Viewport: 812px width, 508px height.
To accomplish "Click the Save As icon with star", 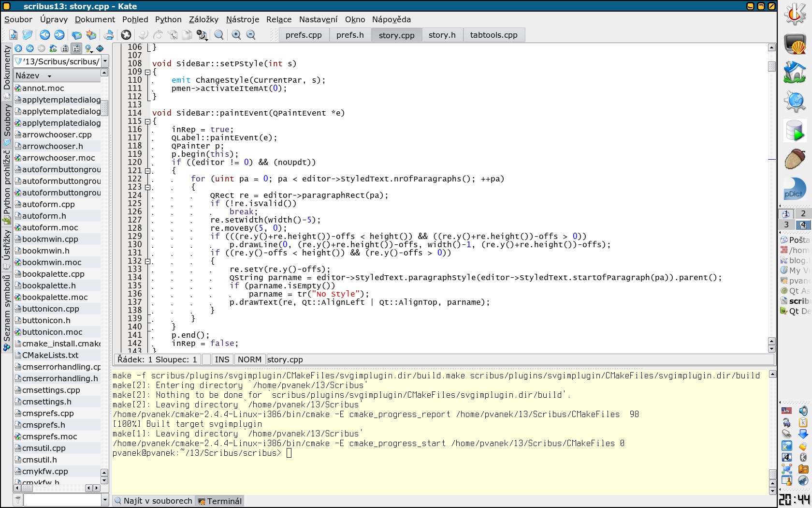I will tap(91, 35).
